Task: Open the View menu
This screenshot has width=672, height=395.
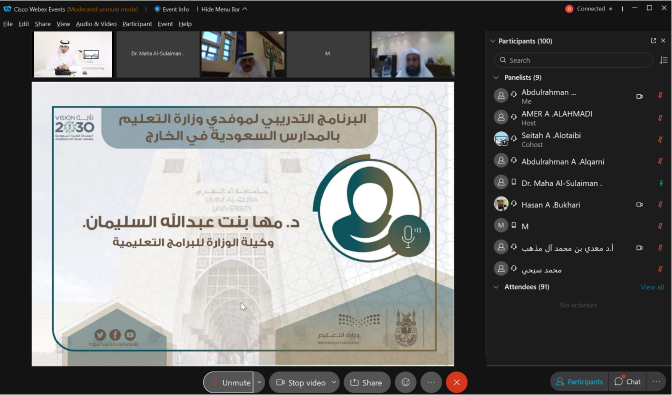Action: (x=63, y=24)
